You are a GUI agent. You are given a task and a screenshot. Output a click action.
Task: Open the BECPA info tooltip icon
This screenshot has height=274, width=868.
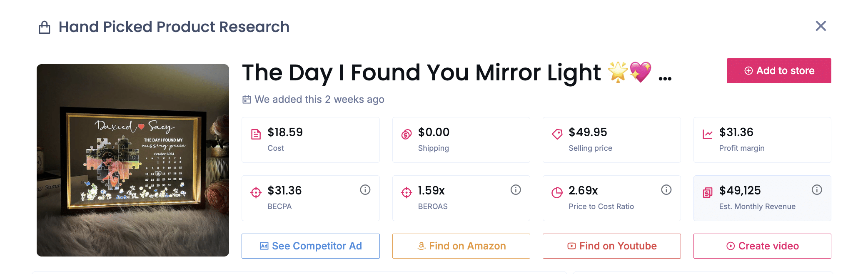point(365,190)
